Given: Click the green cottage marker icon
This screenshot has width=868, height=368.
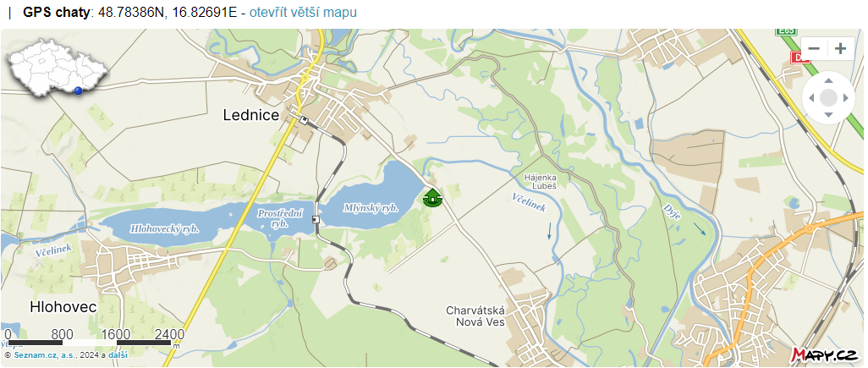Looking at the screenshot, I should pyautogui.click(x=432, y=198).
